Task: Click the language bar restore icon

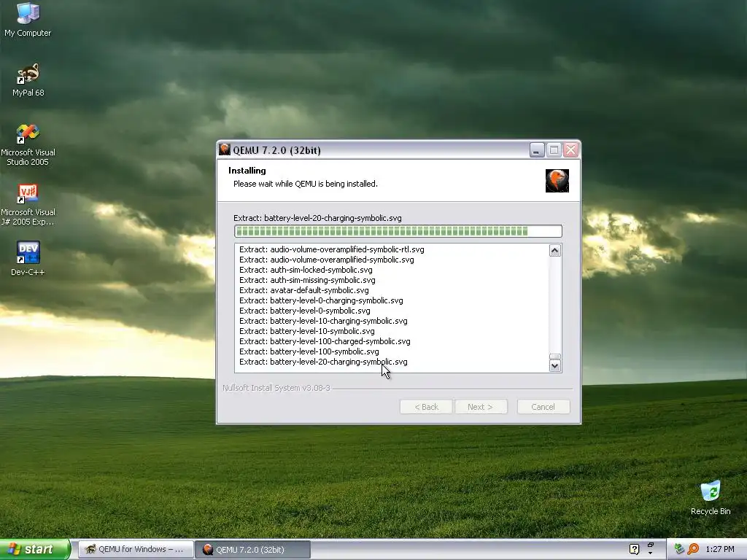Action: [650, 545]
